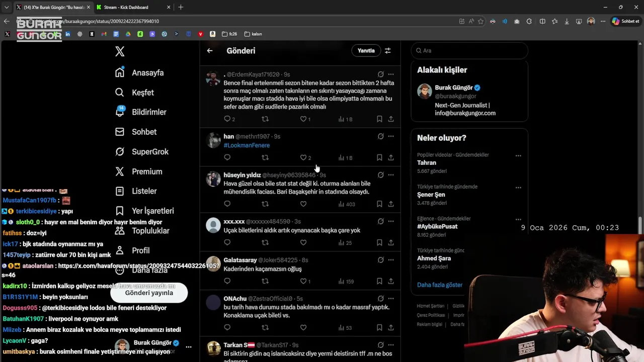Open Premium in the sidebar
The height and width of the screenshot is (362, 644).
[138, 171]
